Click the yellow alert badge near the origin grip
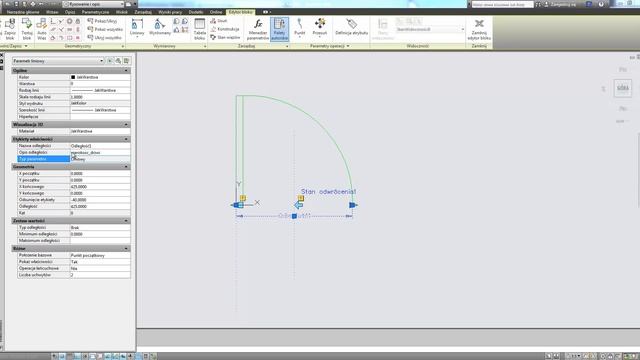 click(243, 198)
